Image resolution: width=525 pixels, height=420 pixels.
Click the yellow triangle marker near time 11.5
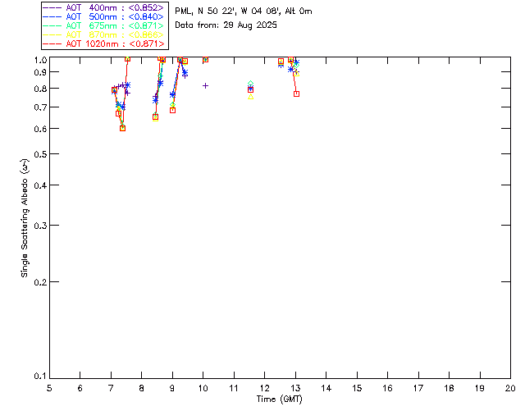(x=251, y=97)
